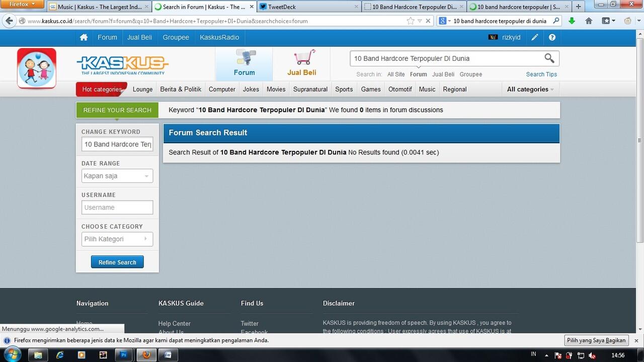The height and width of the screenshot is (362, 644).
Task: Focus the main Kaskus search box
Action: [x=446, y=58]
